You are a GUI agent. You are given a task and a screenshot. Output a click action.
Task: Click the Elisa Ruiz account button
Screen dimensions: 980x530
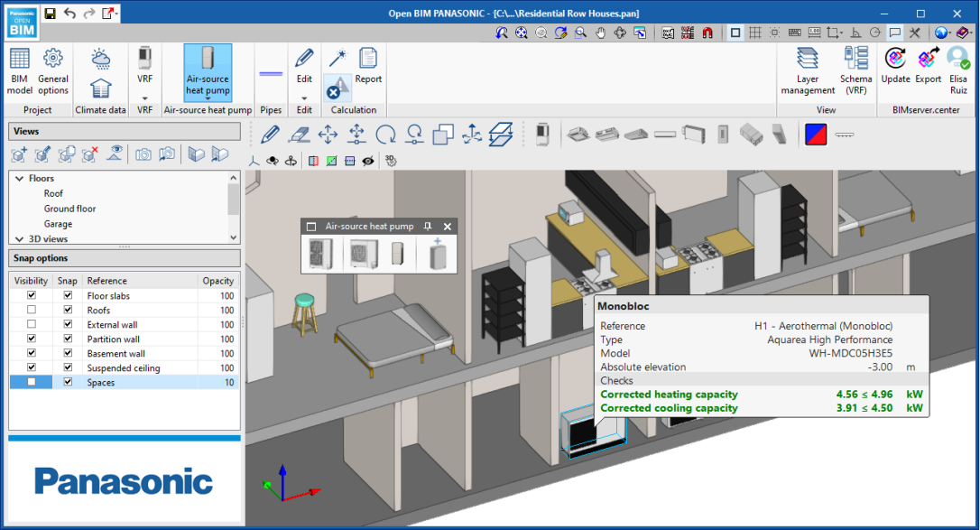pos(958,71)
